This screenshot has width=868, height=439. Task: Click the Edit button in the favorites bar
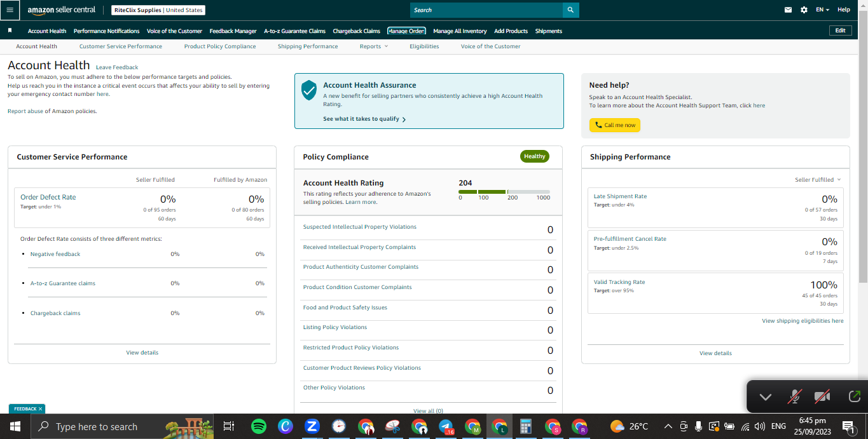click(x=840, y=30)
